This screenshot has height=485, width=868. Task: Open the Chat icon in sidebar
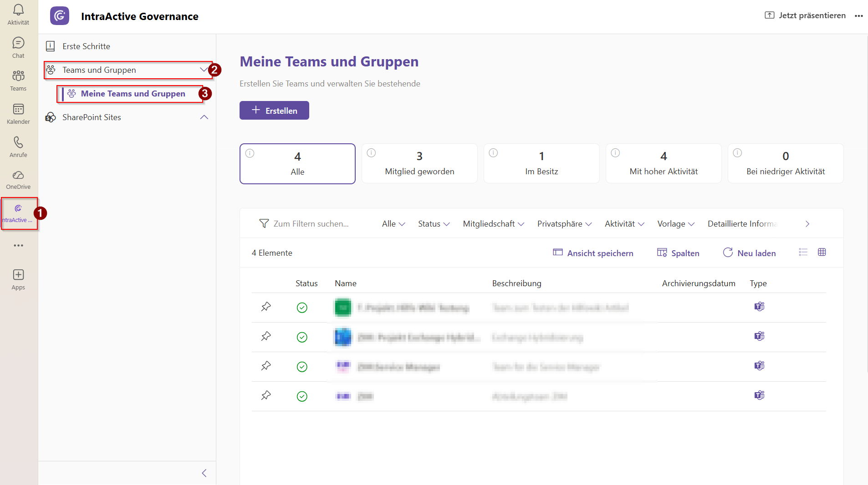tap(18, 48)
